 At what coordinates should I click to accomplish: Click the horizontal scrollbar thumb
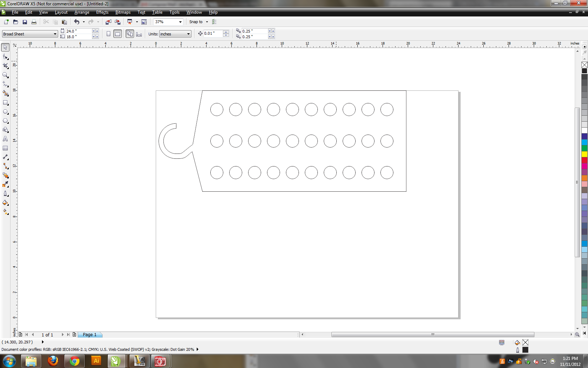[433, 335]
